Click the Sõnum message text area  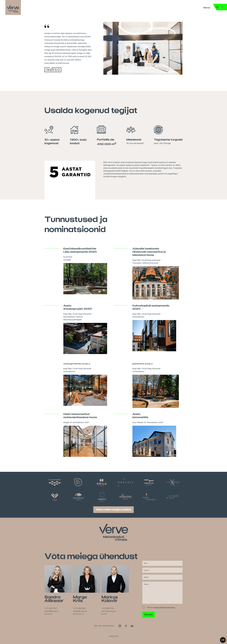point(162,593)
